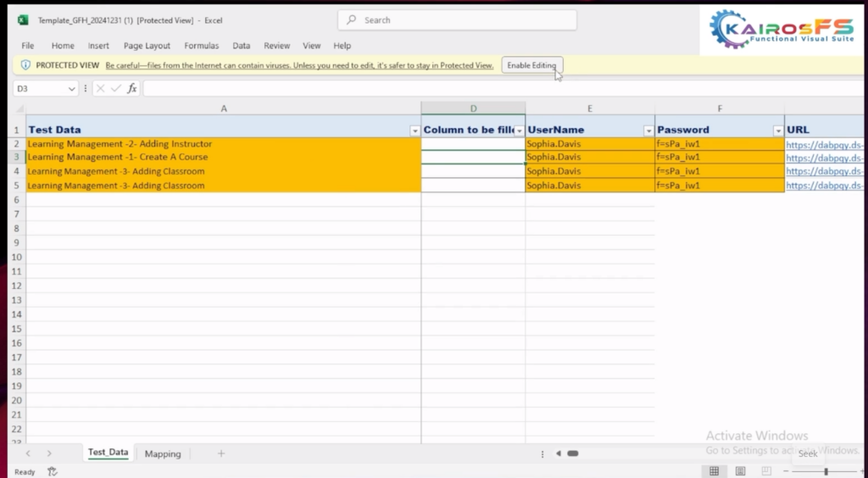The height and width of the screenshot is (478, 868).
Task: Click the Protected View info icon
Action: (26, 65)
